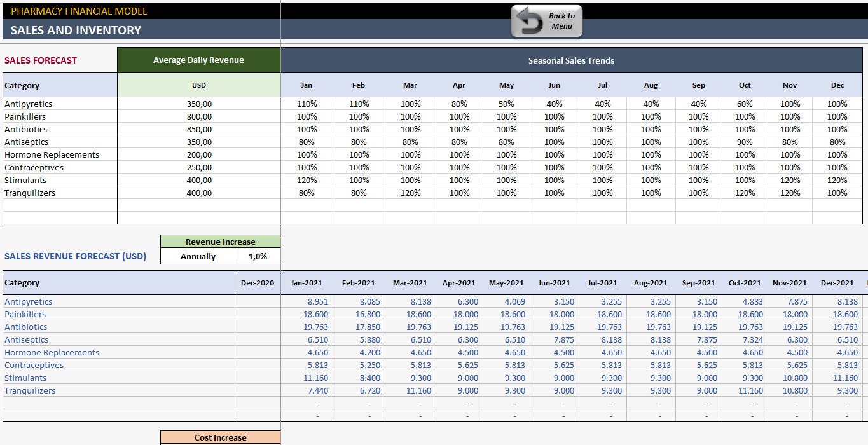
Task: Select the Dec-2020 column header
Action: (x=258, y=282)
